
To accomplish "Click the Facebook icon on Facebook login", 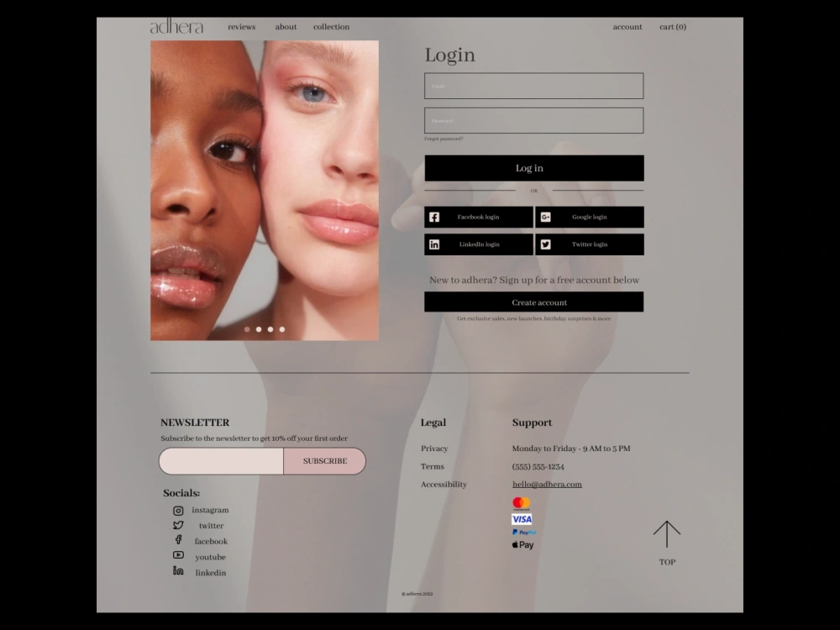I will (x=434, y=217).
